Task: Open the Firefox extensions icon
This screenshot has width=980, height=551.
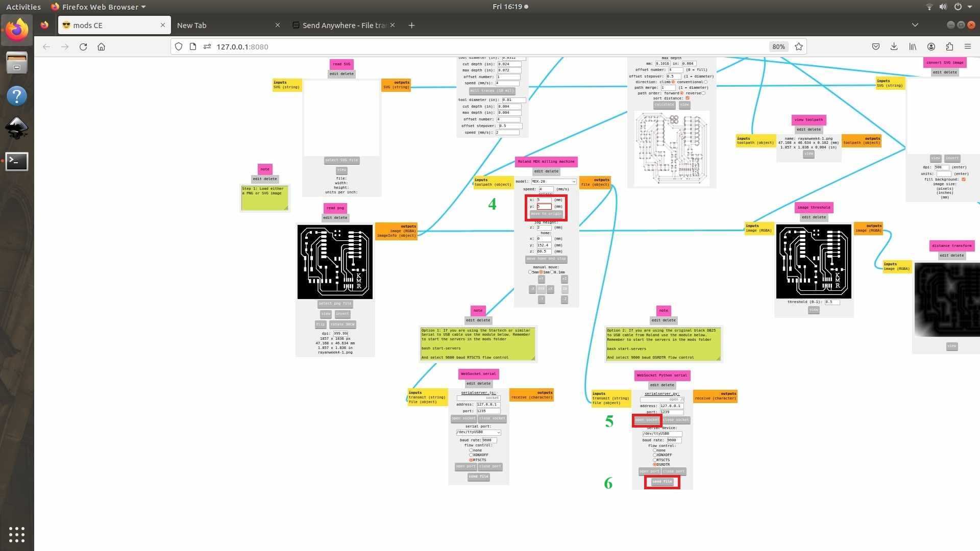Action: pos(949,46)
